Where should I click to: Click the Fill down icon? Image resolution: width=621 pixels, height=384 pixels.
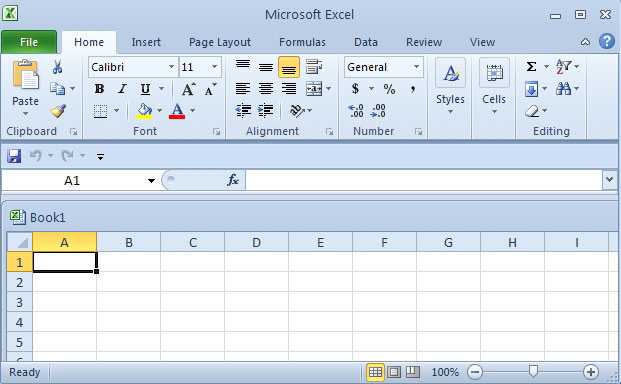pyautogui.click(x=531, y=89)
